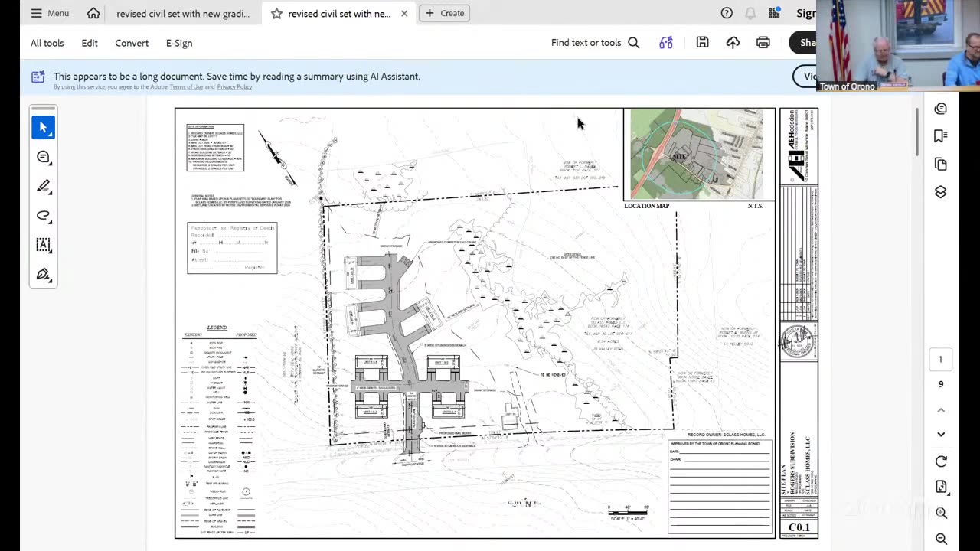Click the cloud upload icon
980x551 pixels.
point(733,43)
